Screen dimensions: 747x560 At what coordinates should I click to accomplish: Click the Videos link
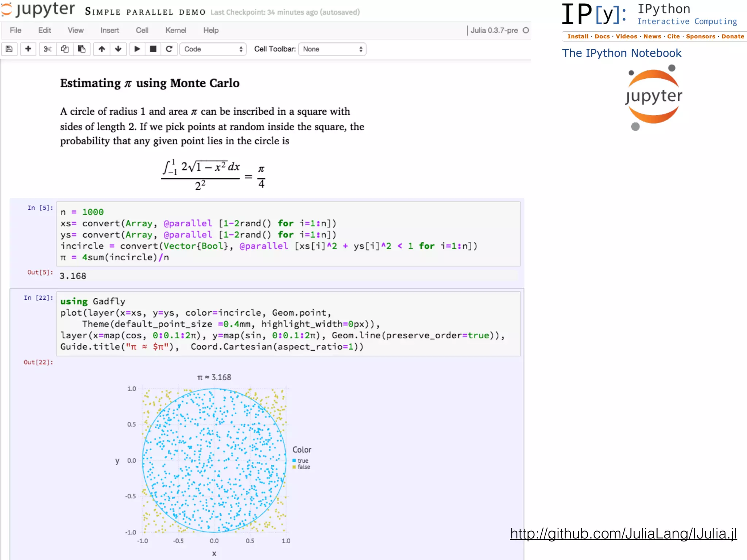[626, 36]
